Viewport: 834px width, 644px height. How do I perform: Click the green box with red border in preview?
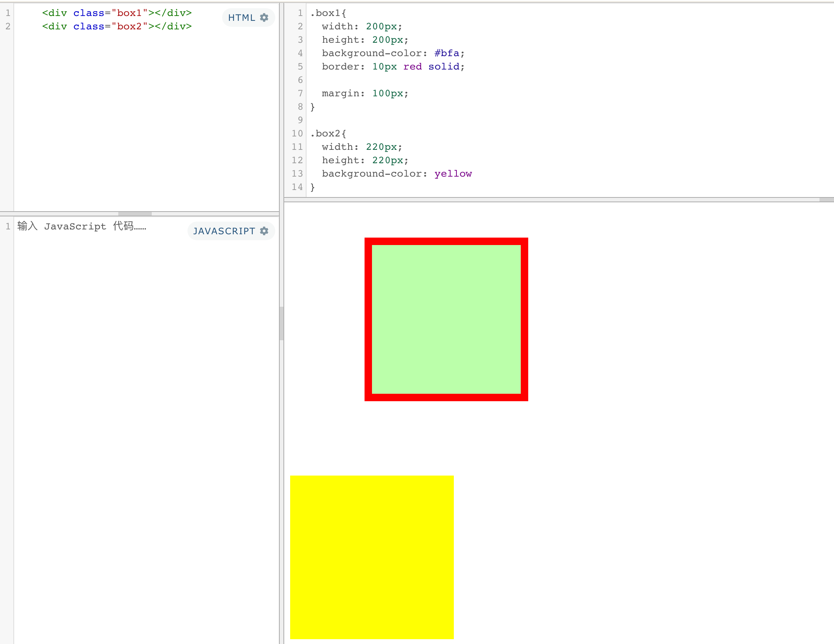(446, 319)
